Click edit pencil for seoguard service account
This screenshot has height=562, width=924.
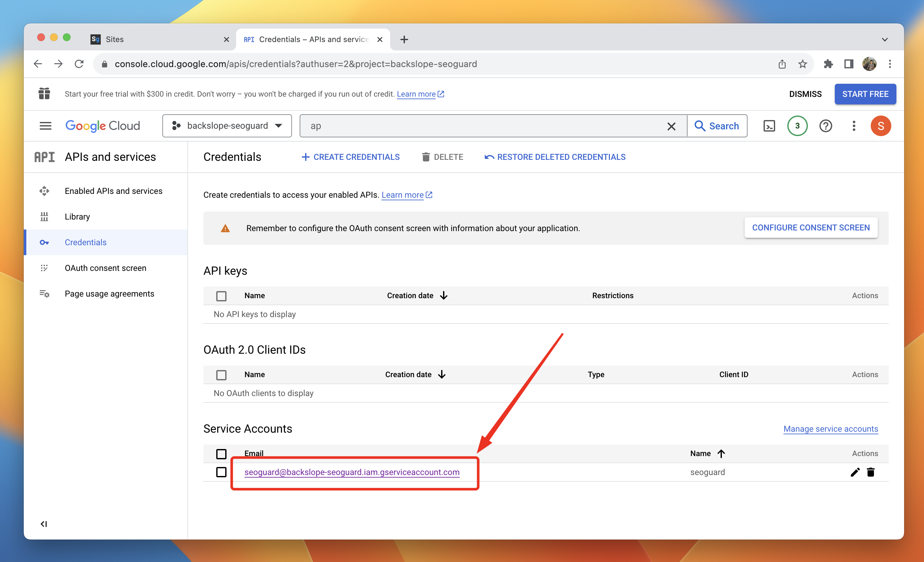pos(855,472)
